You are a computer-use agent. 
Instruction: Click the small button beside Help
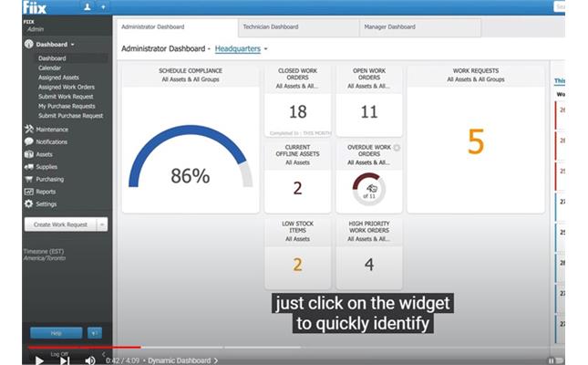click(95, 333)
